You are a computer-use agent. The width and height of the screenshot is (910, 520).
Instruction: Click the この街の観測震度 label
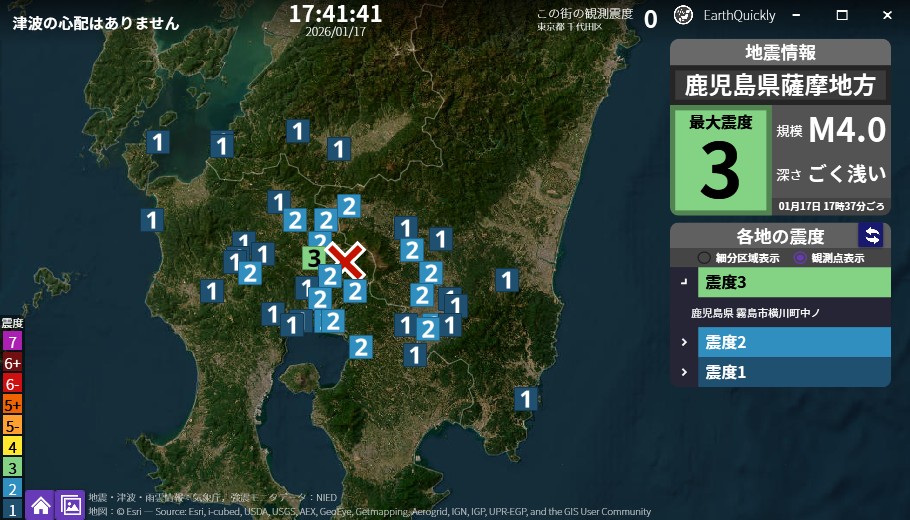(585, 13)
